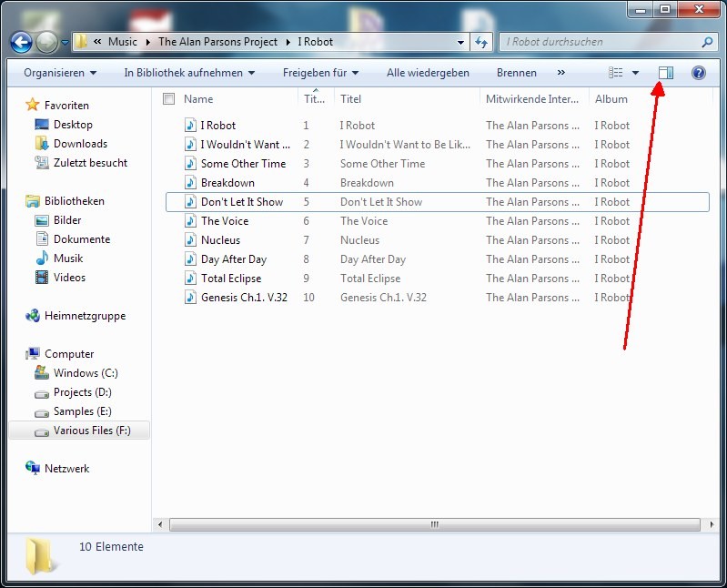
Task: Open recent locations dropdown beside Forward button
Action: (65, 43)
